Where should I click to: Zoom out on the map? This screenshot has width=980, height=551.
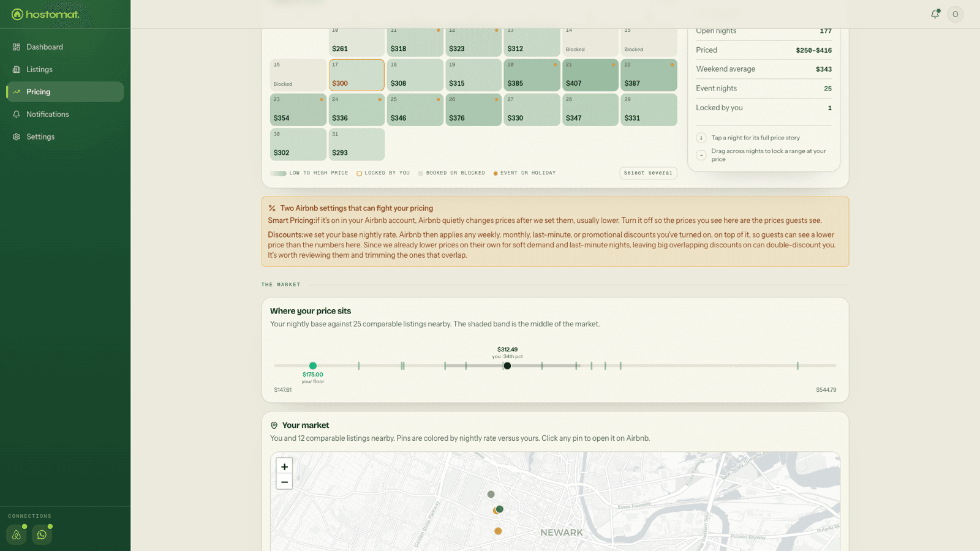(284, 482)
